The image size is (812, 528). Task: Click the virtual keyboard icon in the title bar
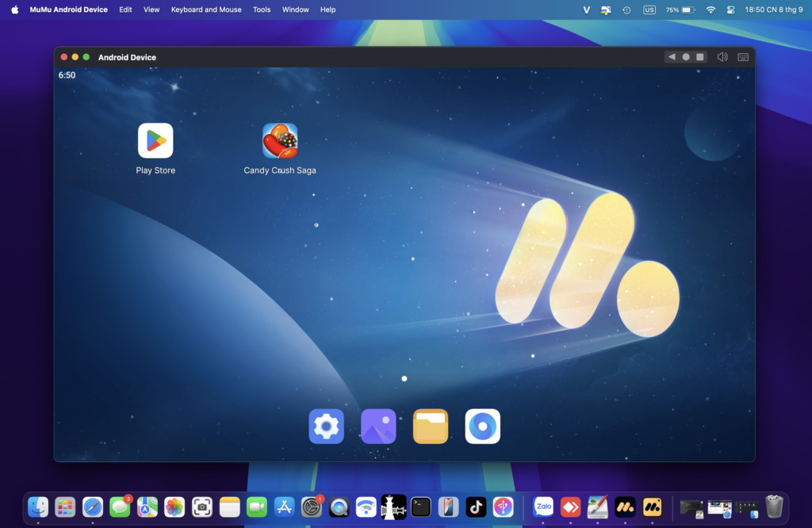click(x=742, y=56)
